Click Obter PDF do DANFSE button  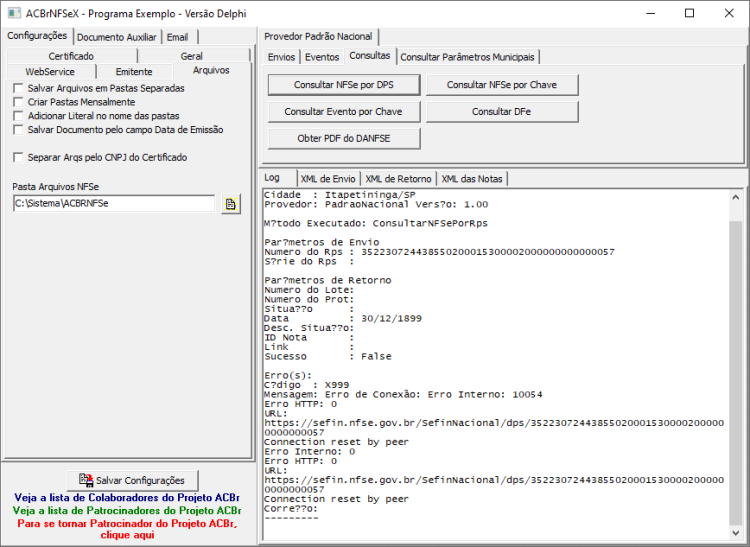click(344, 138)
